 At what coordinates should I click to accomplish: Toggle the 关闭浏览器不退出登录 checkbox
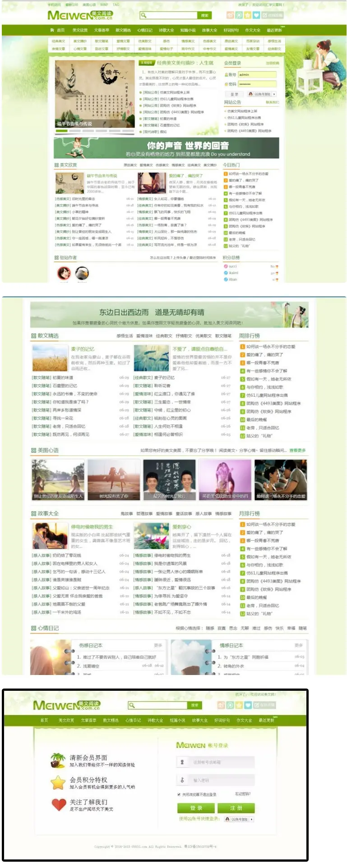179,795
